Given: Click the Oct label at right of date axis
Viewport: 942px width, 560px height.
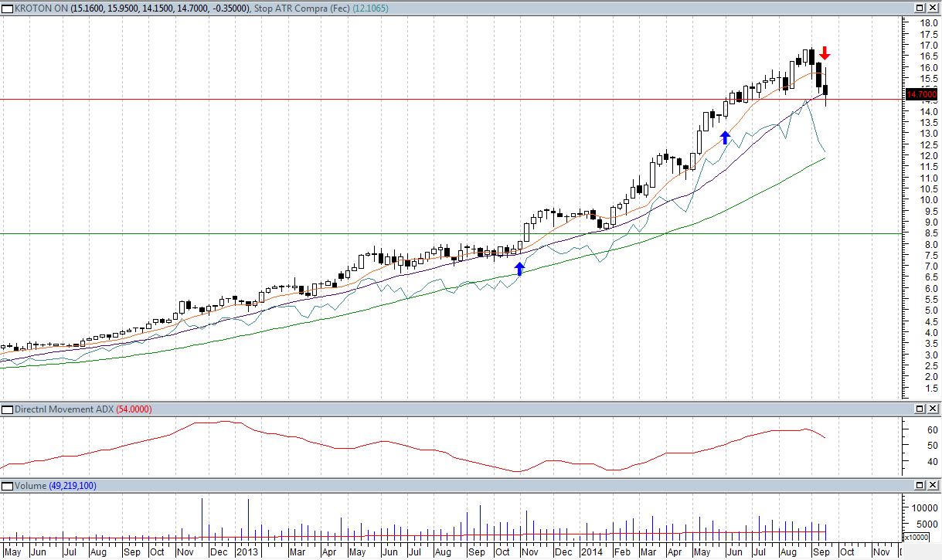Looking at the screenshot, I should [847, 552].
